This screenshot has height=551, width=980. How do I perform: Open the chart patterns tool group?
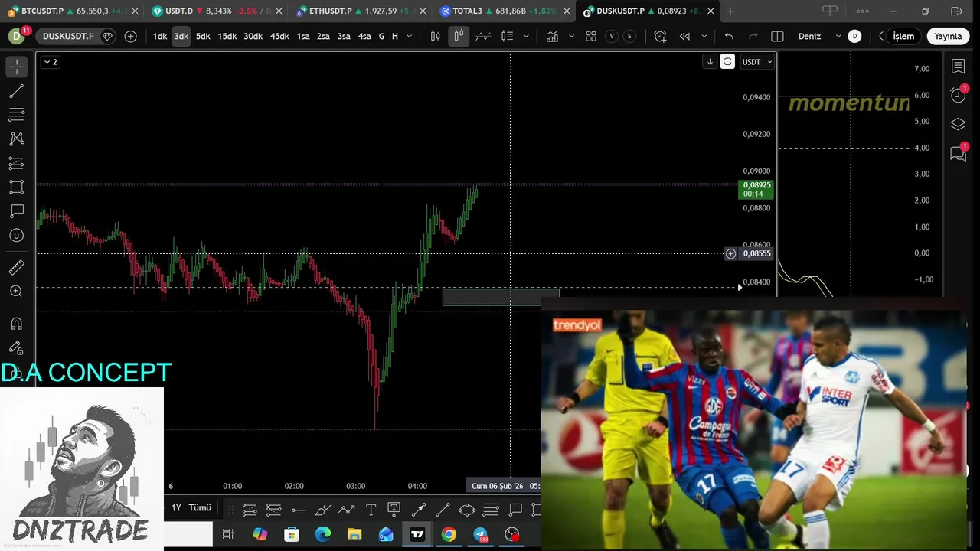[x=16, y=139]
